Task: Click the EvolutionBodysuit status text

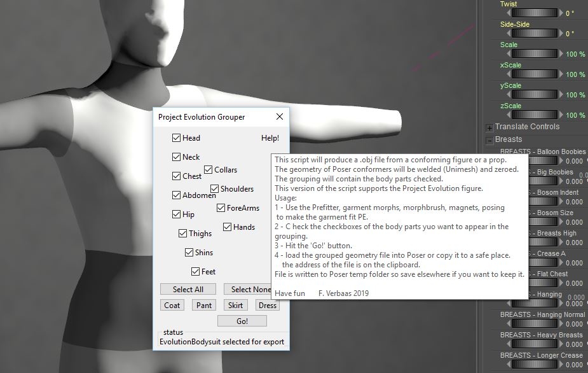Action: click(222, 342)
